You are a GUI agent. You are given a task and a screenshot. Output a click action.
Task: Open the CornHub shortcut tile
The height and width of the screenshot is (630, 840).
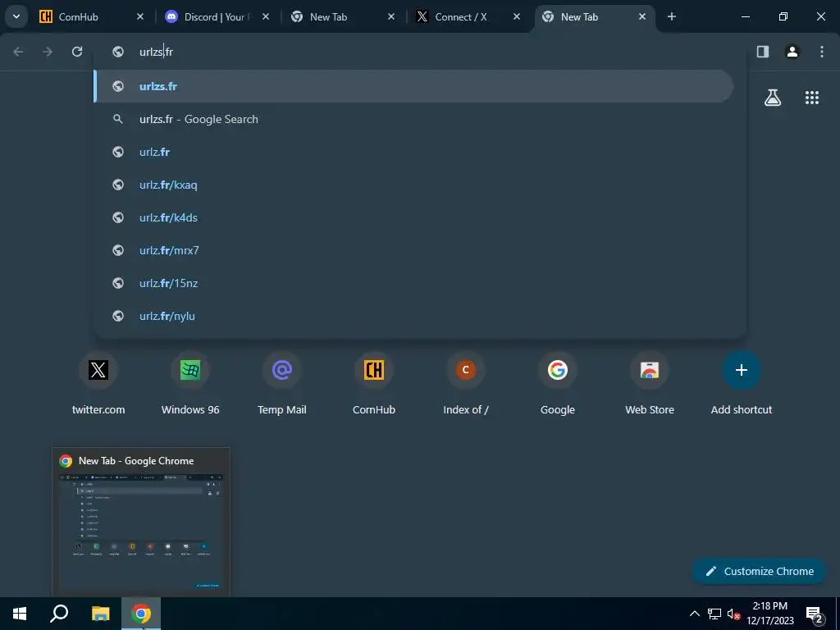click(374, 383)
